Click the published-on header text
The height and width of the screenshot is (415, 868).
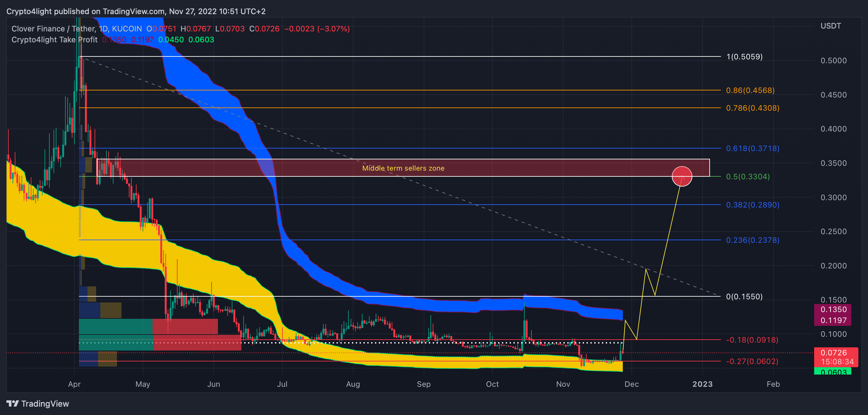tap(136, 12)
